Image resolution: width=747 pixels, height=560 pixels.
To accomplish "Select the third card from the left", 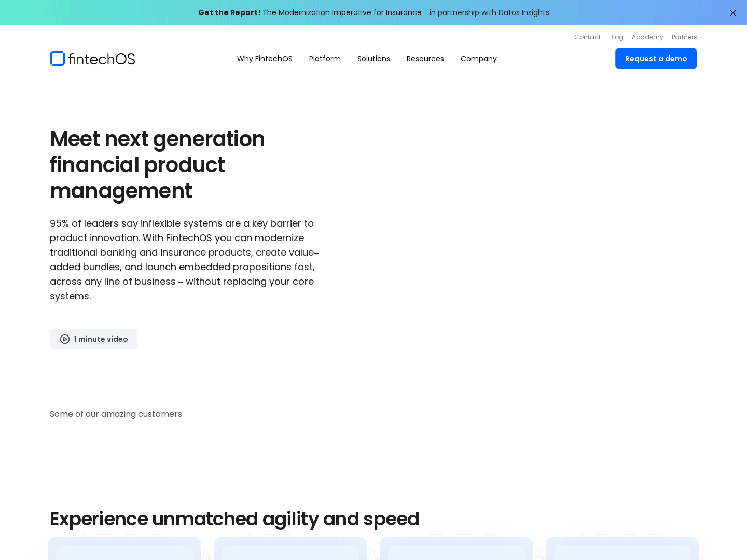I will [x=457, y=549].
